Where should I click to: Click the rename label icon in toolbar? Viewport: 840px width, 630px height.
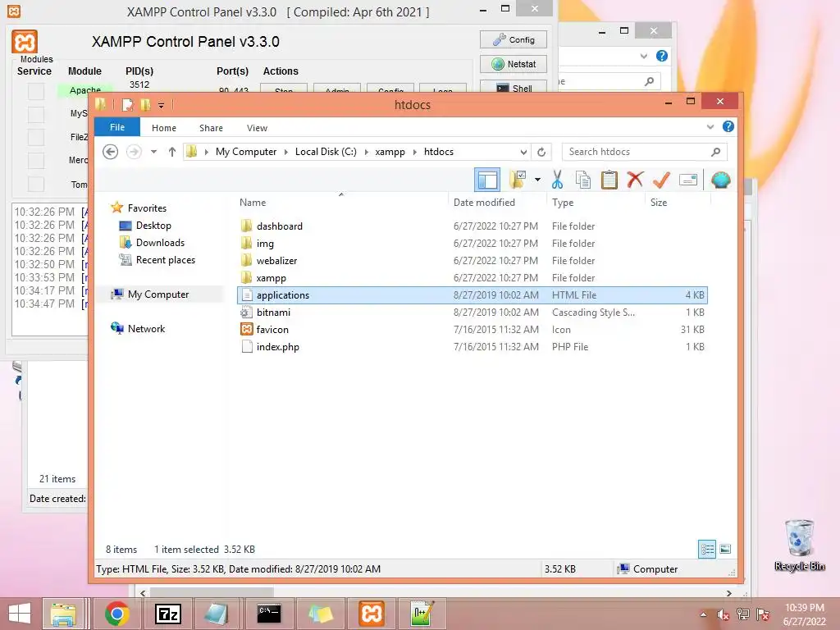click(x=688, y=180)
